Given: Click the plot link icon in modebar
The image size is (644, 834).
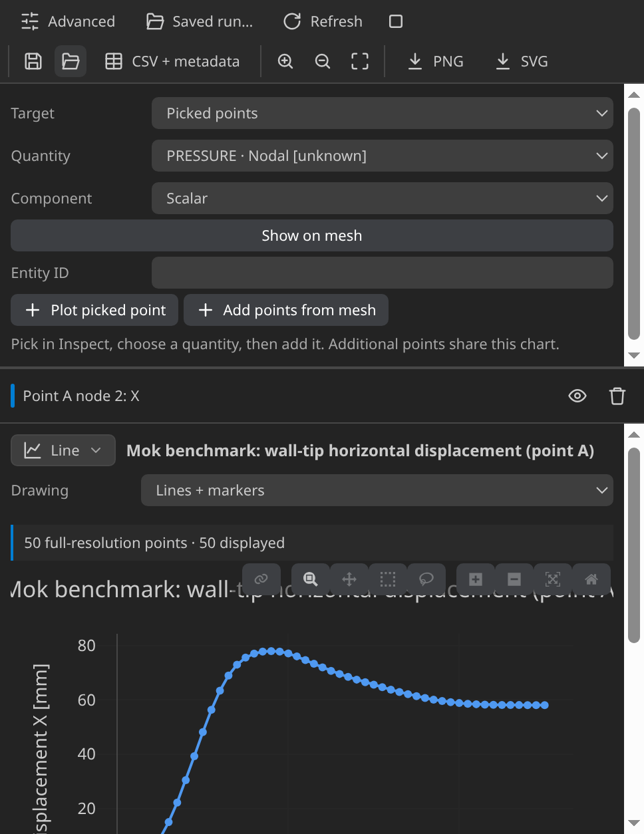Looking at the screenshot, I should [261, 579].
